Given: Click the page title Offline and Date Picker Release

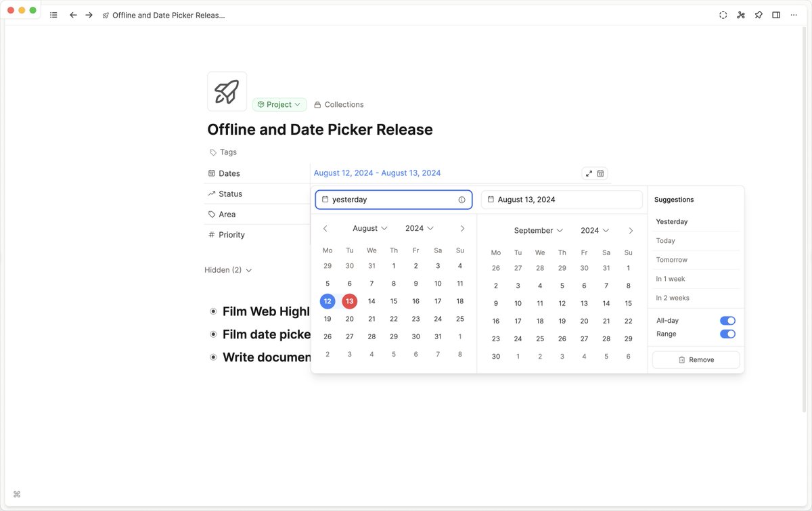Looking at the screenshot, I should [x=320, y=129].
